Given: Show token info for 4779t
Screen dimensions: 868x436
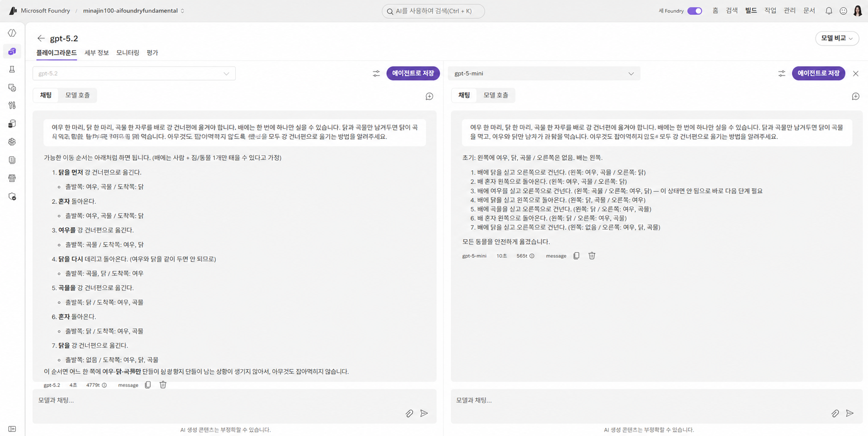Looking at the screenshot, I should pos(104,385).
